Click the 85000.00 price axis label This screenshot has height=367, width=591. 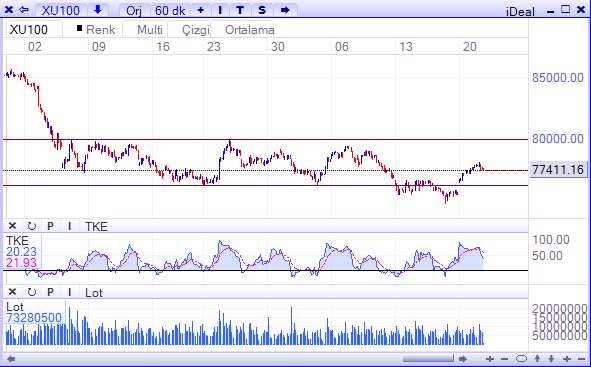(x=558, y=78)
